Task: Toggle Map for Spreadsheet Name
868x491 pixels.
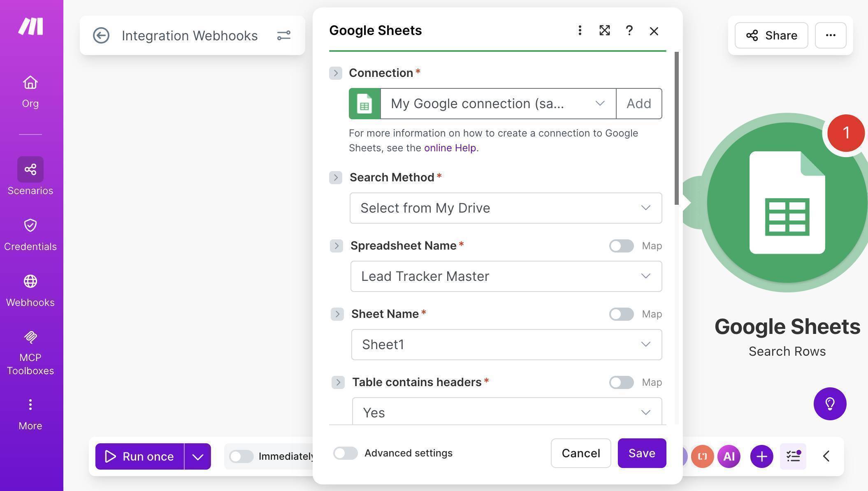Action: pyautogui.click(x=621, y=245)
